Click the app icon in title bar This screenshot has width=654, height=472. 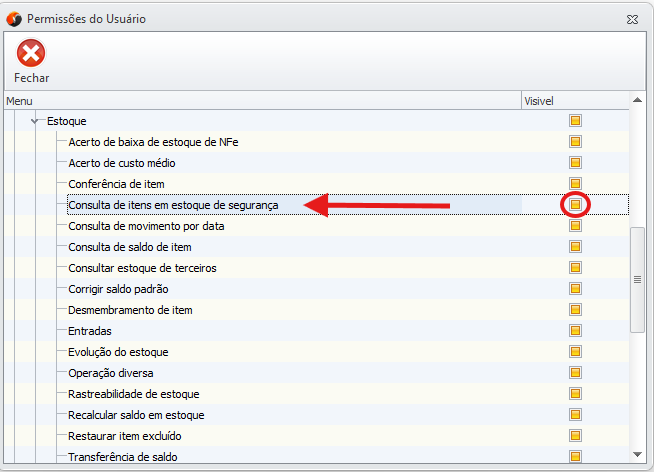click(x=13, y=18)
